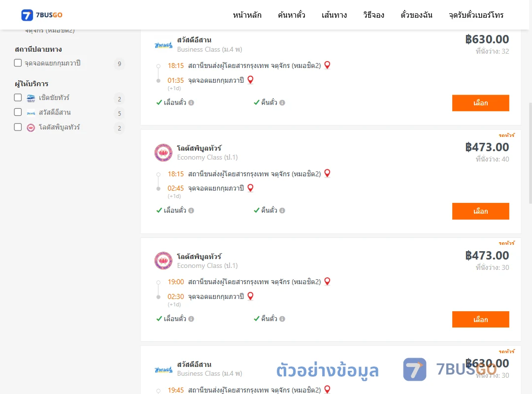Open เลื่อนตั๋ว info icon on ฿630 18:15 trip
Image resolution: width=532 pixels, height=394 pixels.
[x=191, y=102]
